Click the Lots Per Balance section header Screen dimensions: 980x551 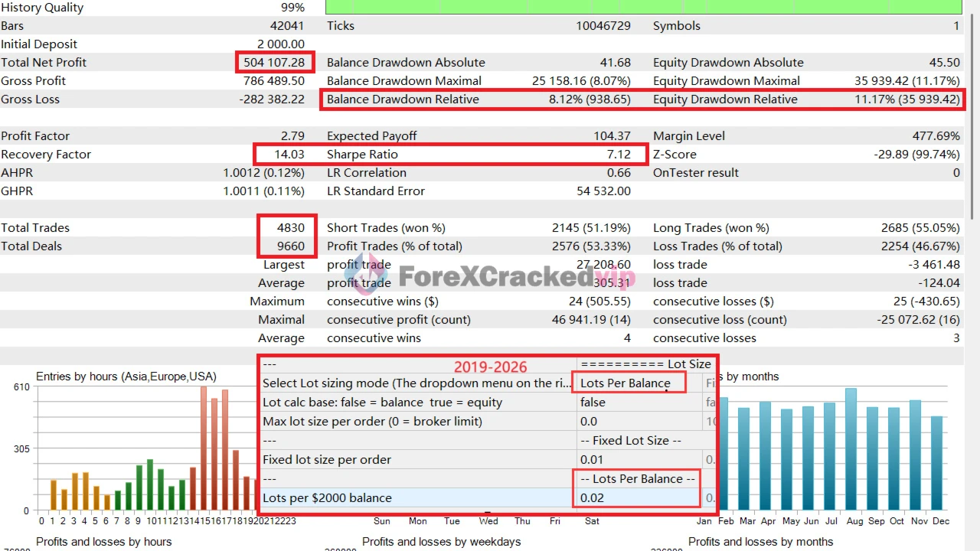coord(637,479)
